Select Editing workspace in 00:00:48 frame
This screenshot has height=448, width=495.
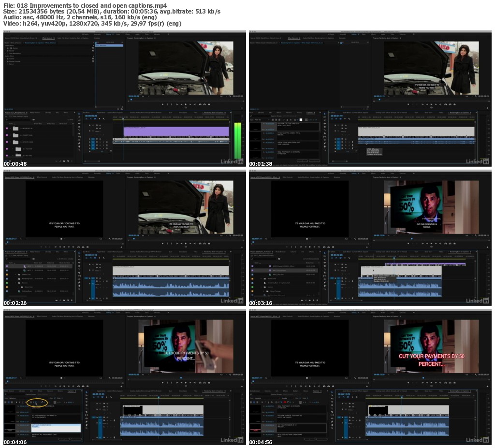pos(108,34)
